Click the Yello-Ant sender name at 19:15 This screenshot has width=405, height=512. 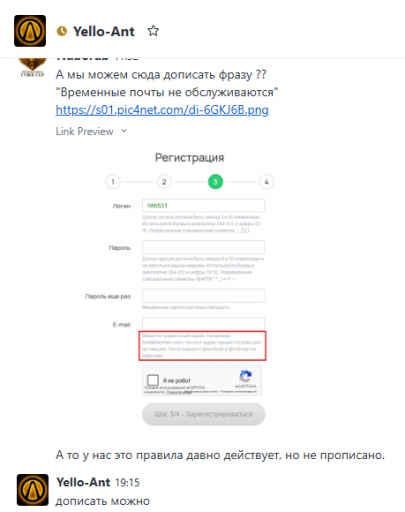point(83,482)
